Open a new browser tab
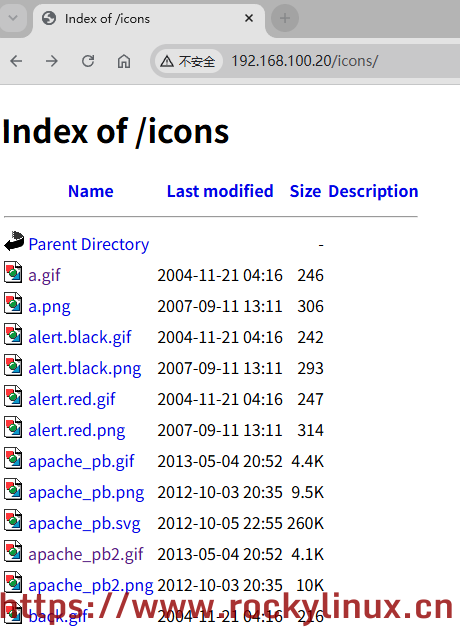This screenshot has height=628, width=460. (285, 18)
